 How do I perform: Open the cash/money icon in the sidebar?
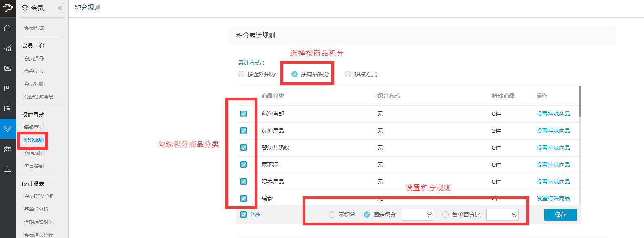[x=8, y=68]
